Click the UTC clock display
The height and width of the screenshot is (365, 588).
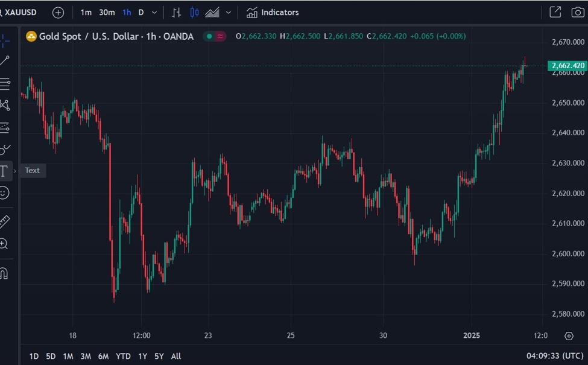pyautogui.click(x=555, y=356)
